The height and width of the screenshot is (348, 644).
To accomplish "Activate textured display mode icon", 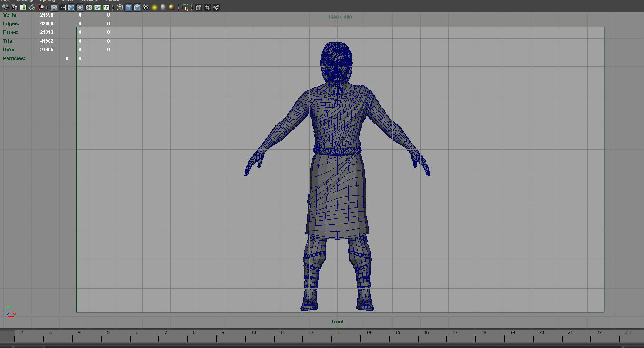I will click(x=136, y=7).
